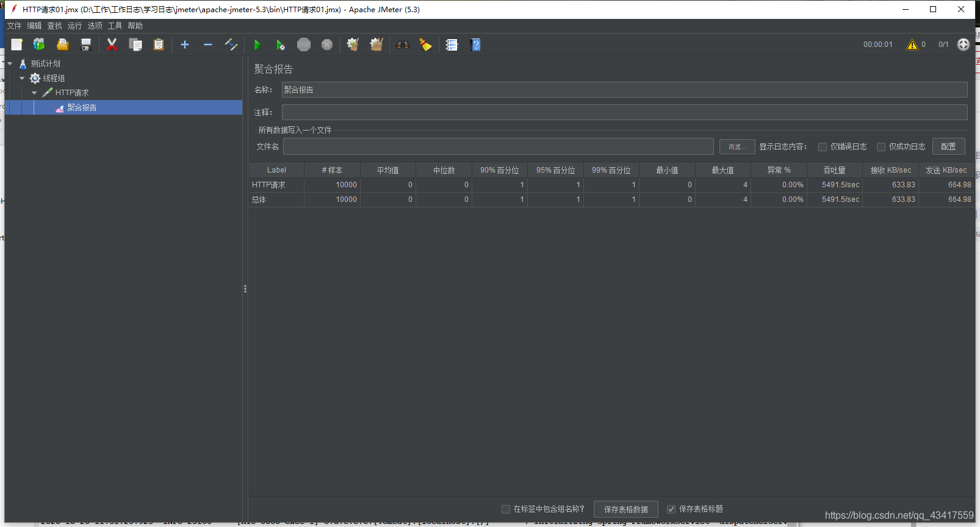Open the 编辑 menu
The image size is (980, 527).
coord(34,26)
